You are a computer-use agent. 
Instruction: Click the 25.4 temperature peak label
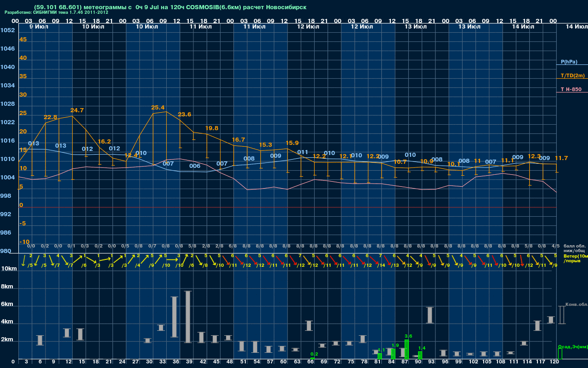click(158, 108)
